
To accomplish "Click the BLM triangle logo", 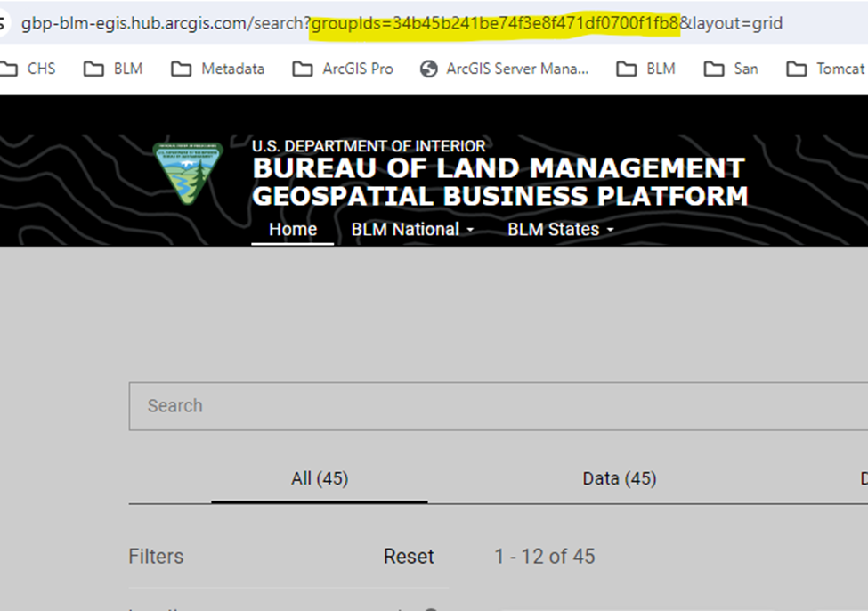I will [188, 174].
